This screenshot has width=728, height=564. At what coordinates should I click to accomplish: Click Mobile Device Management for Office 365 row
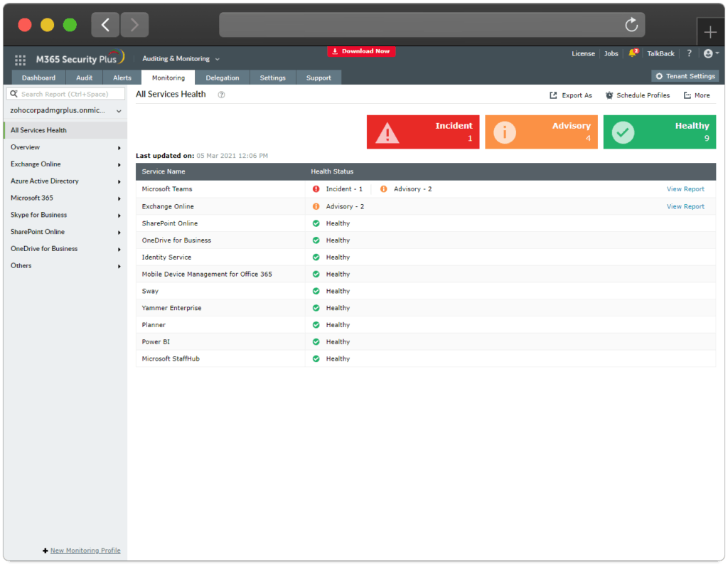point(426,274)
